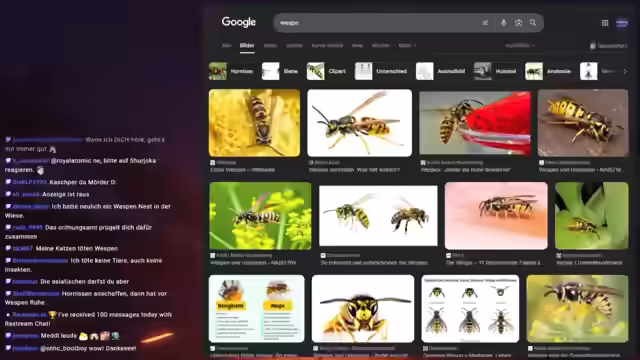Open Google Lens camera search
640x360 pixels.
[x=518, y=23]
